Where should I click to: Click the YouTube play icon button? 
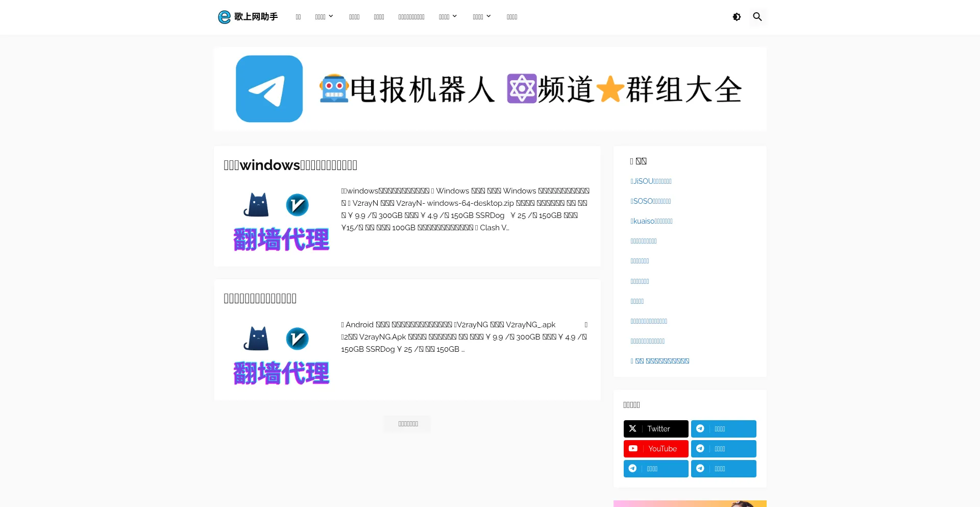click(633, 449)
